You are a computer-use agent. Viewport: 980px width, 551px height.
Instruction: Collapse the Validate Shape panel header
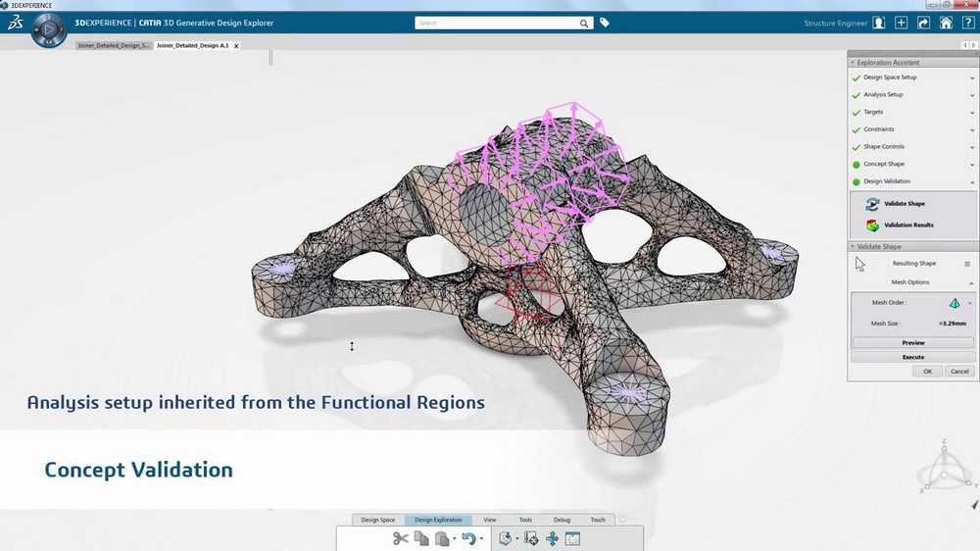[853, 246]
